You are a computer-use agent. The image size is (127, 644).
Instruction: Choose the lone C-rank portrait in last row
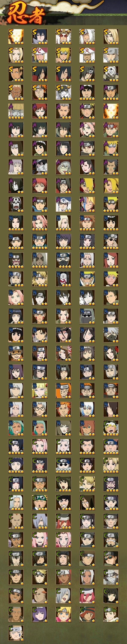(x=16, y=633)
